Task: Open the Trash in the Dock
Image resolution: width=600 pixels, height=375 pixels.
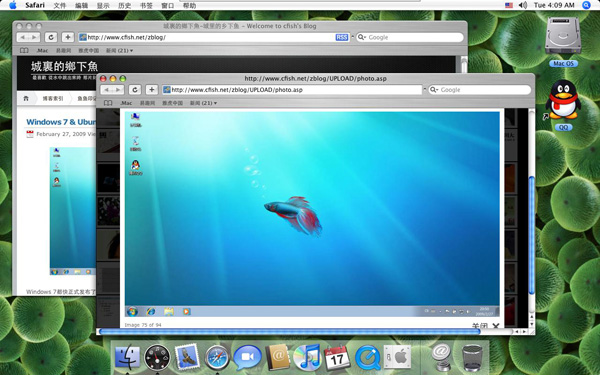Action: coord(472,357)
